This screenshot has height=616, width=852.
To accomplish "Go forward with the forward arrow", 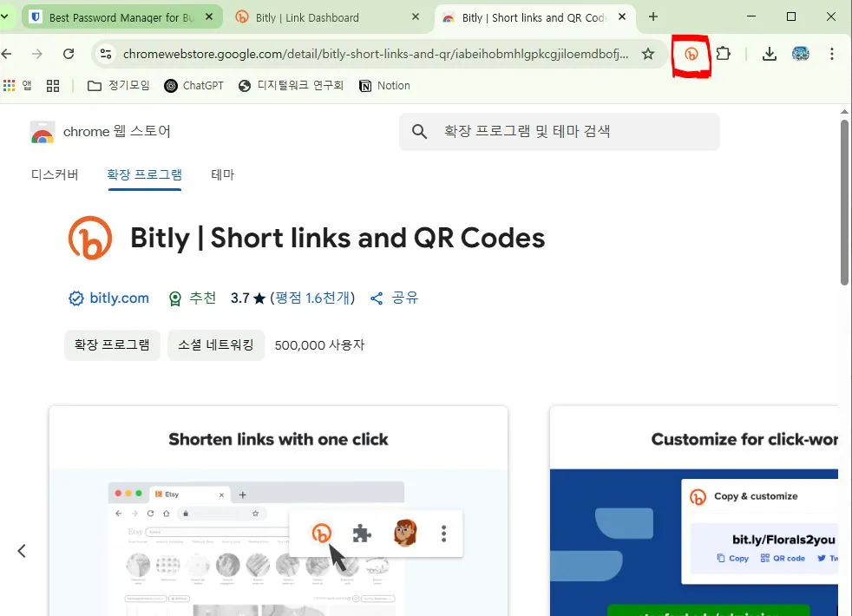I will [37, 54].
